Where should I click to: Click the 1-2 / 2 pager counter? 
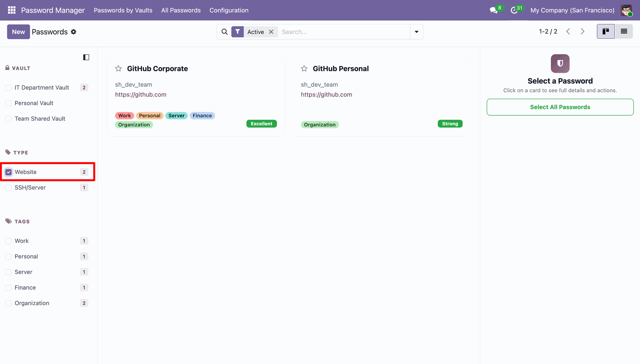click(548, 31)
